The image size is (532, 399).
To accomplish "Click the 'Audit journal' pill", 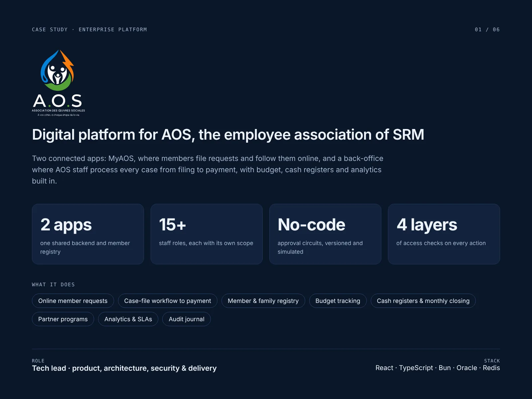I will (187, 319).
